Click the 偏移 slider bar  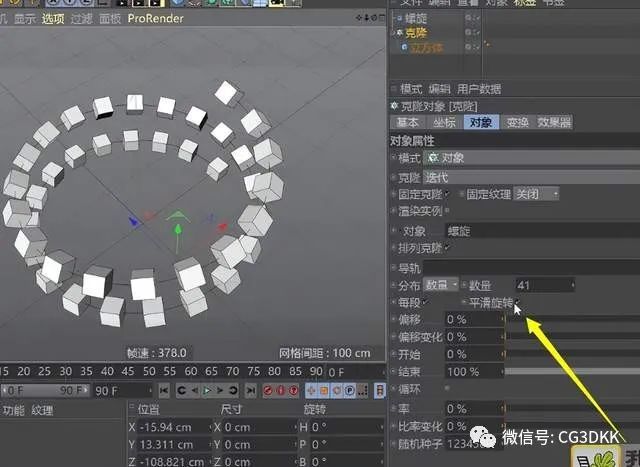[x=573, y=319]
